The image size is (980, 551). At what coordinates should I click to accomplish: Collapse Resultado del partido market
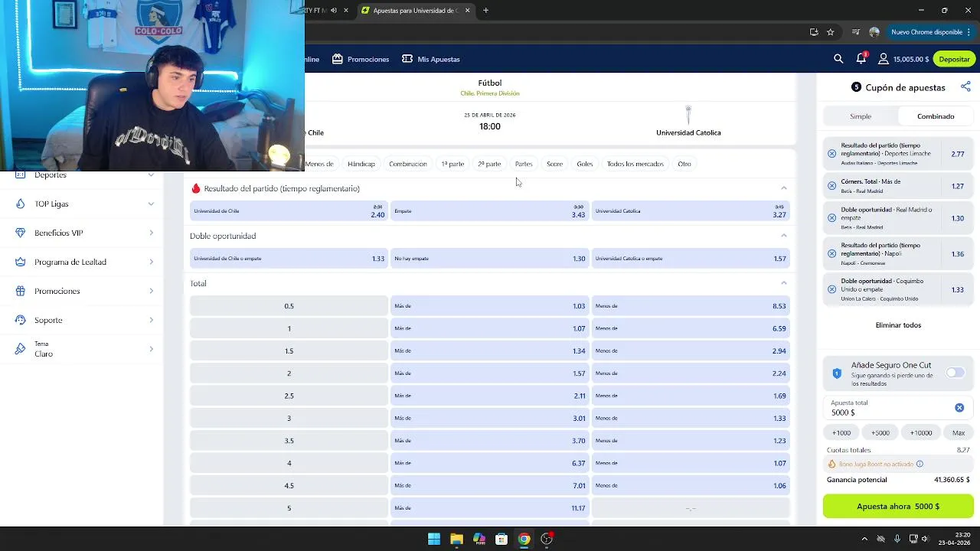783,188
